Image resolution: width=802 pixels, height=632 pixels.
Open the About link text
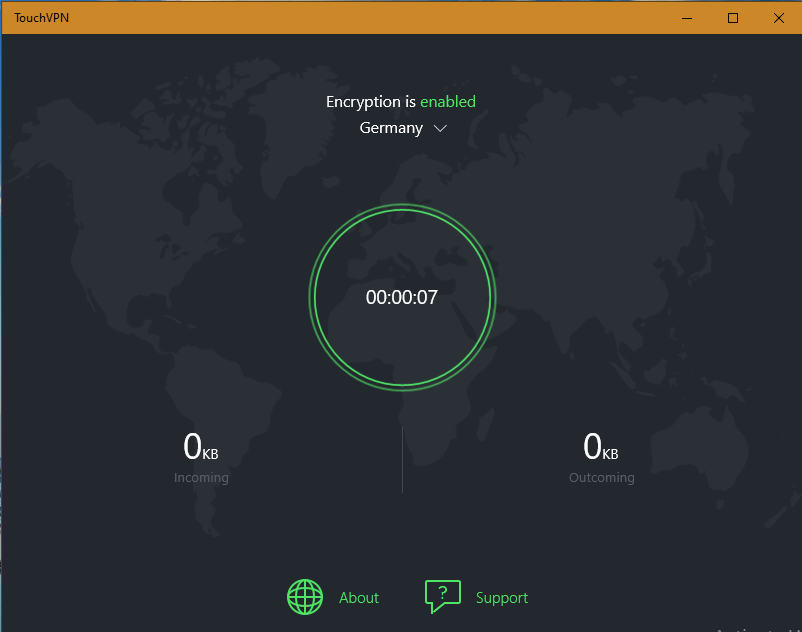point(359,597)
